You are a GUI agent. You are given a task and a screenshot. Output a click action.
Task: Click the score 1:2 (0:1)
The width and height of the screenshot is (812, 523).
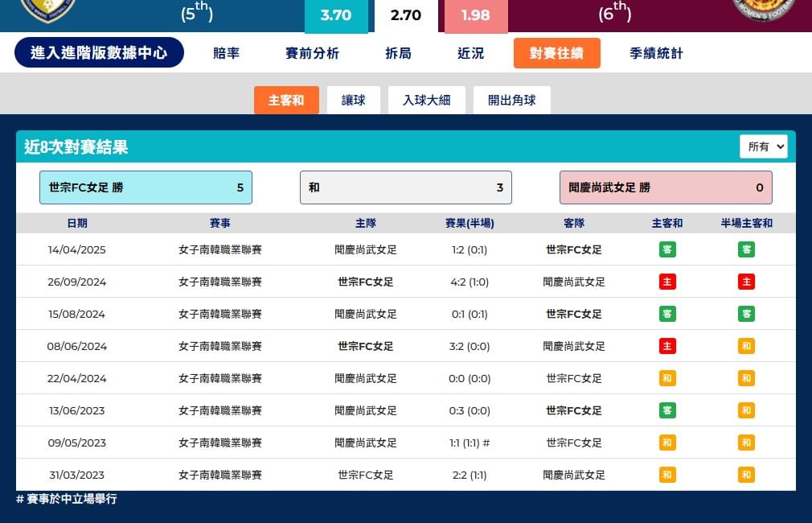click(x=470, y=250)
